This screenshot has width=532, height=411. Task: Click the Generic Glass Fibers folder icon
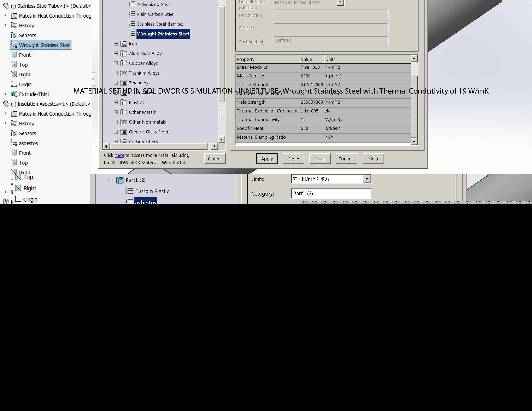pyautogui.click(x=124, y=132)
